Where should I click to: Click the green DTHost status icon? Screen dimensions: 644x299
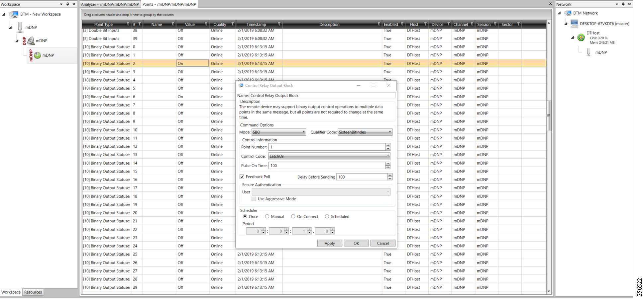pos(581,37)
